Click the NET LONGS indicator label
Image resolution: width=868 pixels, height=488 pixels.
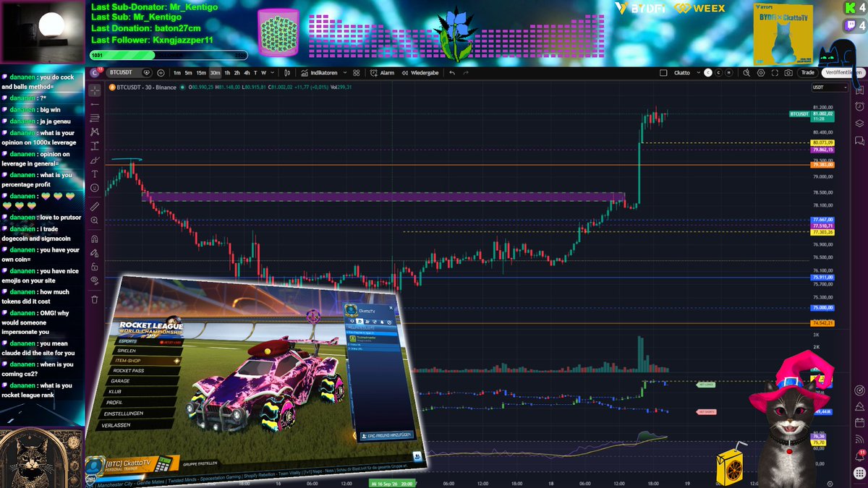point(705,385)
